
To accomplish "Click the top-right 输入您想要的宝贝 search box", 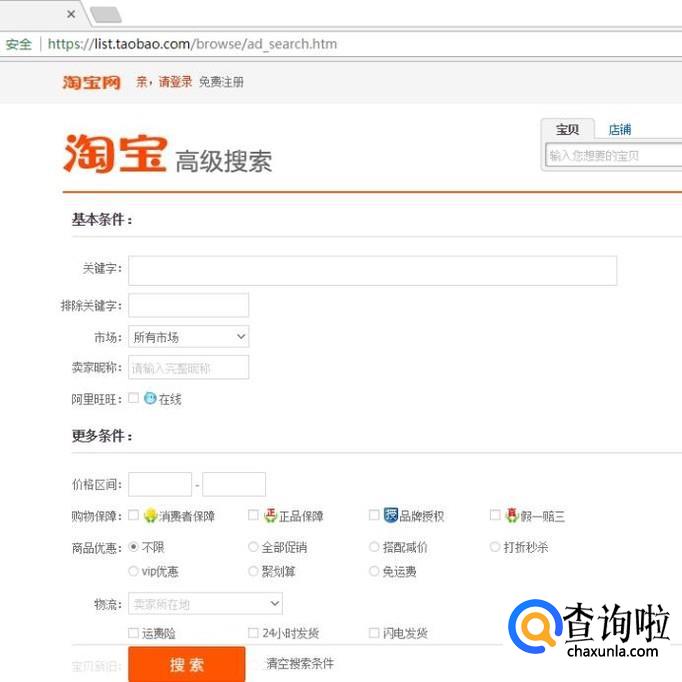I will pyautogui.click(x=614, y=155).
